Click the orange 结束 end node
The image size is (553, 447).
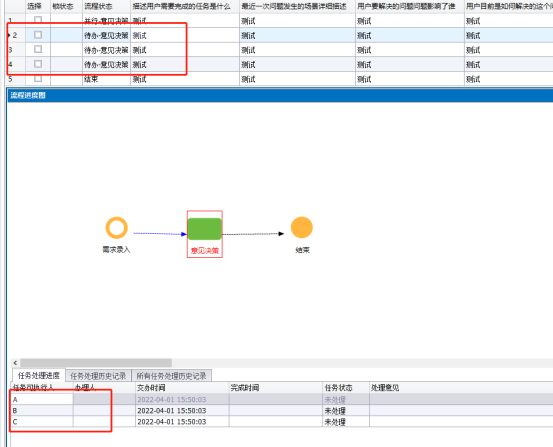(302, 228)
